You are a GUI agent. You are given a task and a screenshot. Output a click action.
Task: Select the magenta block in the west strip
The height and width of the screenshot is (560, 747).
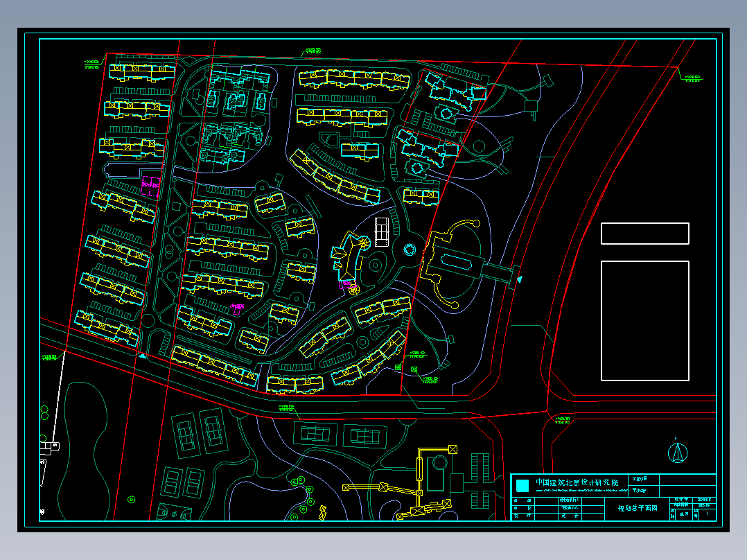[150, 186]
